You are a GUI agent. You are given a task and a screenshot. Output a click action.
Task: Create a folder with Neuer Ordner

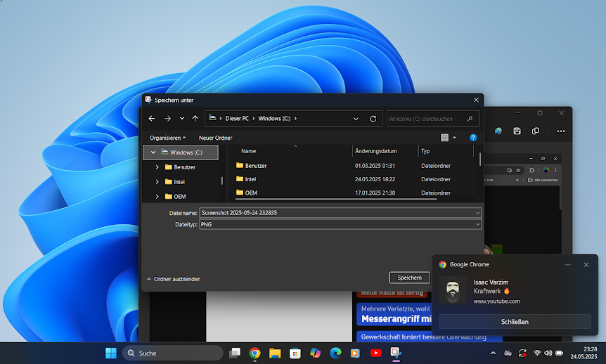click(x=215, y=138)
